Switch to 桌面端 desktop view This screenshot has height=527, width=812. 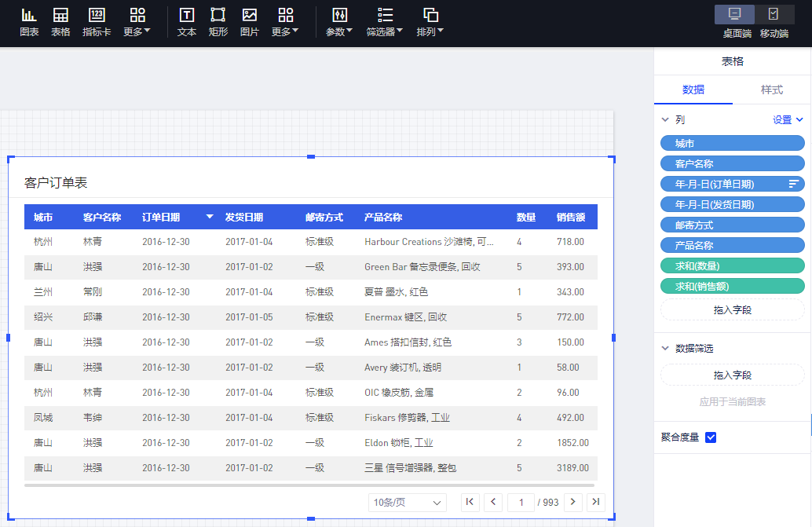pos(737,21)
